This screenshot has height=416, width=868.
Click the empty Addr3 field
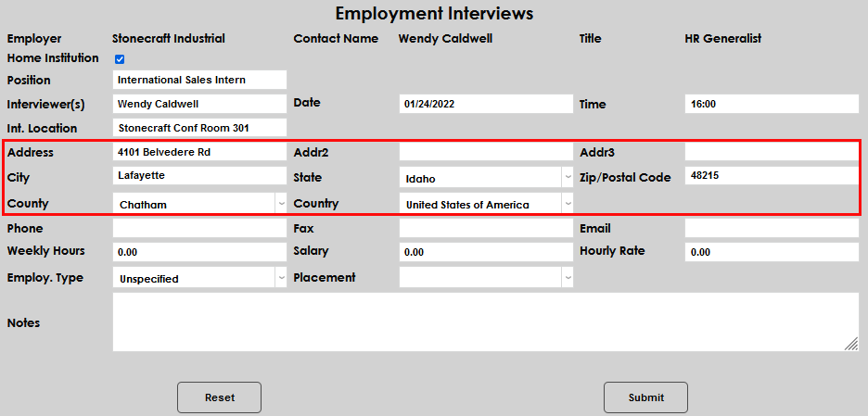coord(772,152)
